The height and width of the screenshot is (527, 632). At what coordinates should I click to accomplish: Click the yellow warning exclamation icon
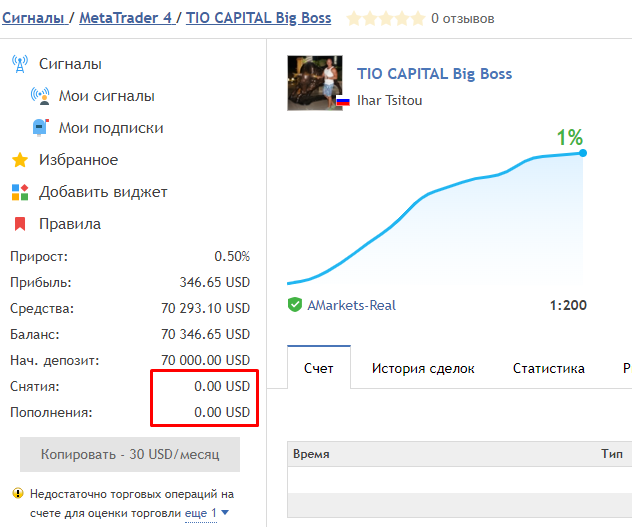tap(18, 493)
